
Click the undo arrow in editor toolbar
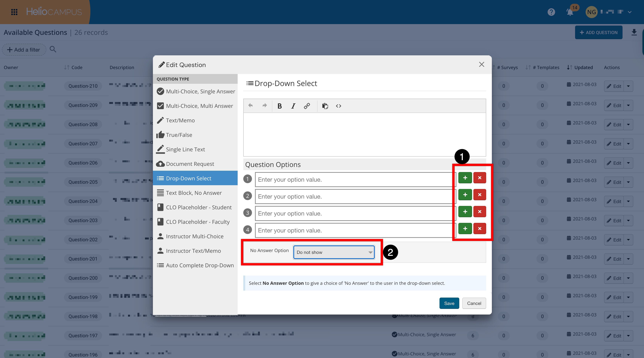point(250,106)
